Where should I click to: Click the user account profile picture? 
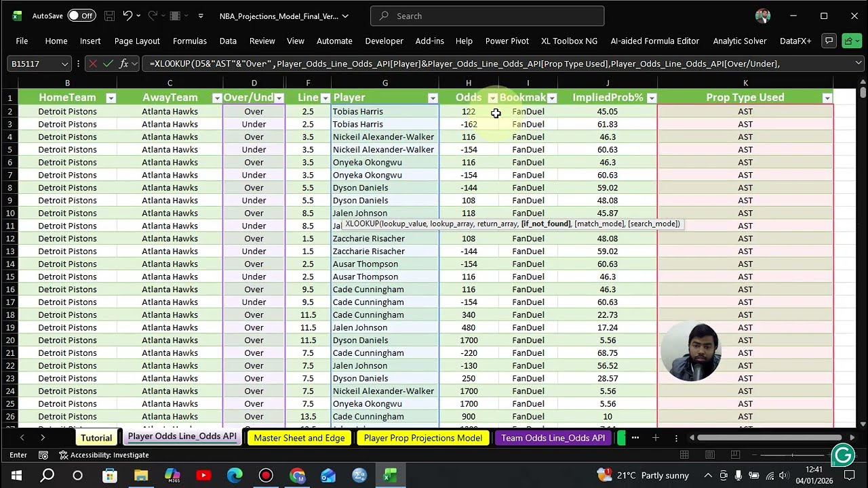pos(762,16)
